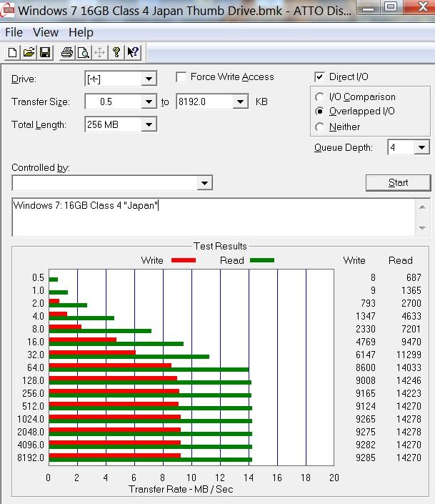Viewport: 435px width, 504px height.
Task: Open a benchmark file via folder icon
Action: point(29,52)
